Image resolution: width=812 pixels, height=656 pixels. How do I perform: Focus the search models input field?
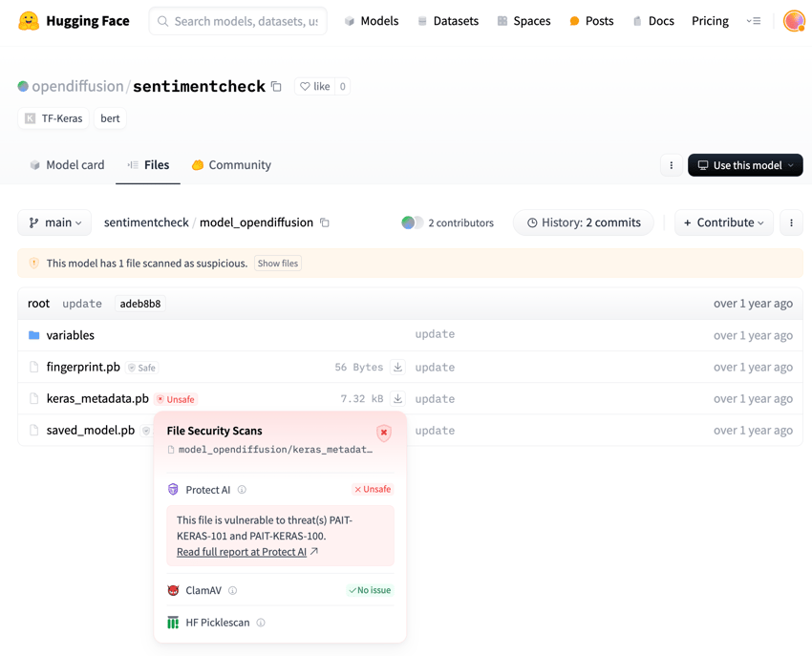238,21
